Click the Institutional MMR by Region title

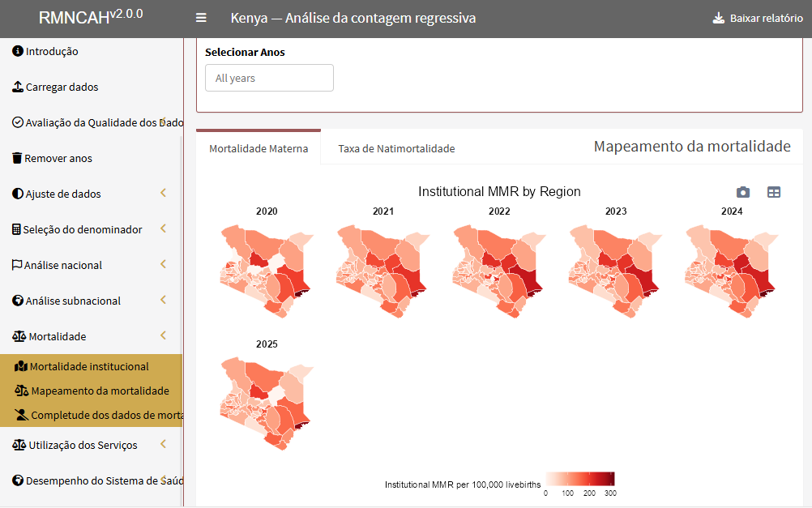tap(499, 191)
